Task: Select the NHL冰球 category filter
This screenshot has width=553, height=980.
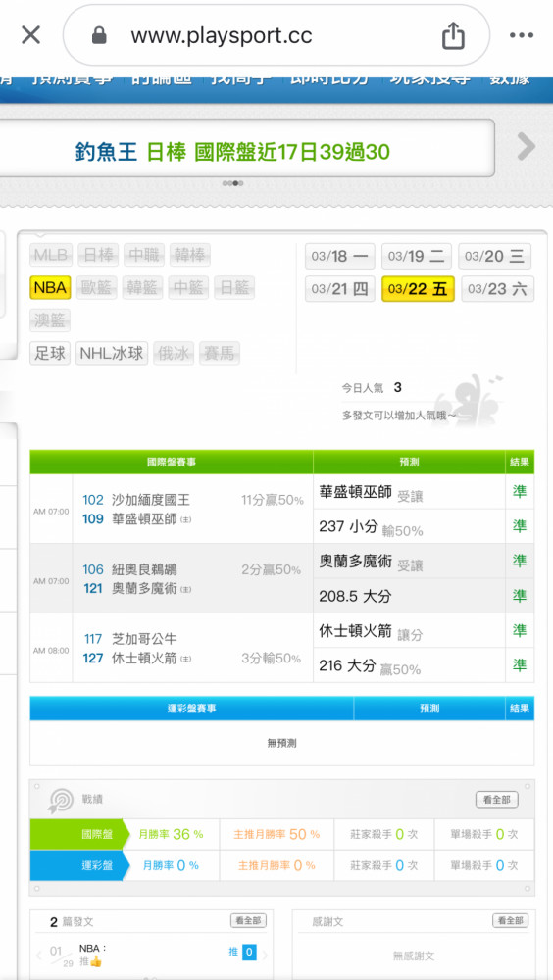Action: tap(112, 353)
